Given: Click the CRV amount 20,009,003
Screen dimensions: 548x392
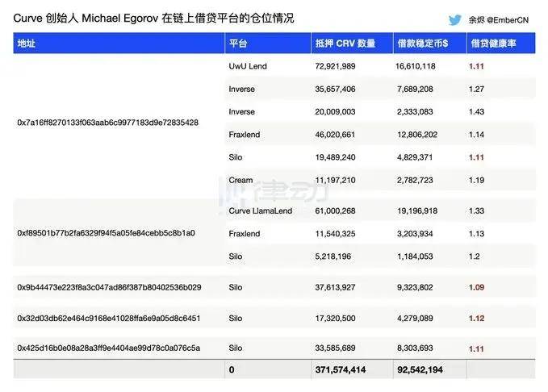Looking at the screenshot, I should pos(335,112).
